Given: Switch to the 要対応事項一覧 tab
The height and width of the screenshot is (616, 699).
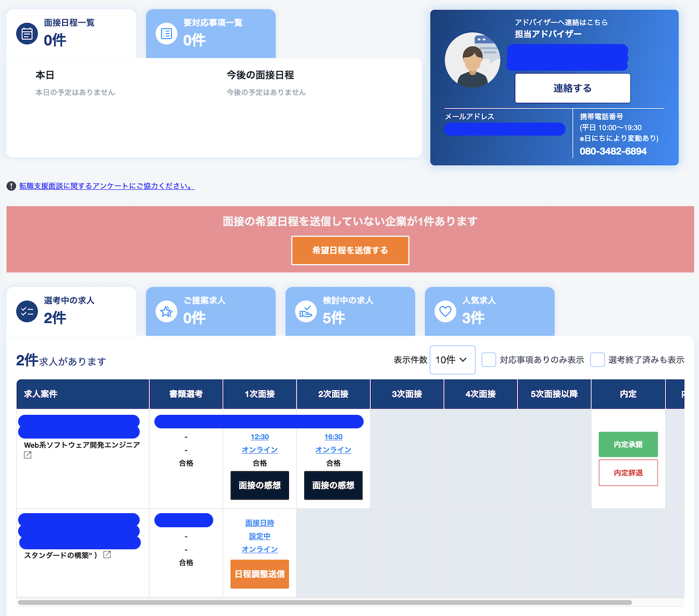Looking at the screenshot, I should [x=211, y=34].
